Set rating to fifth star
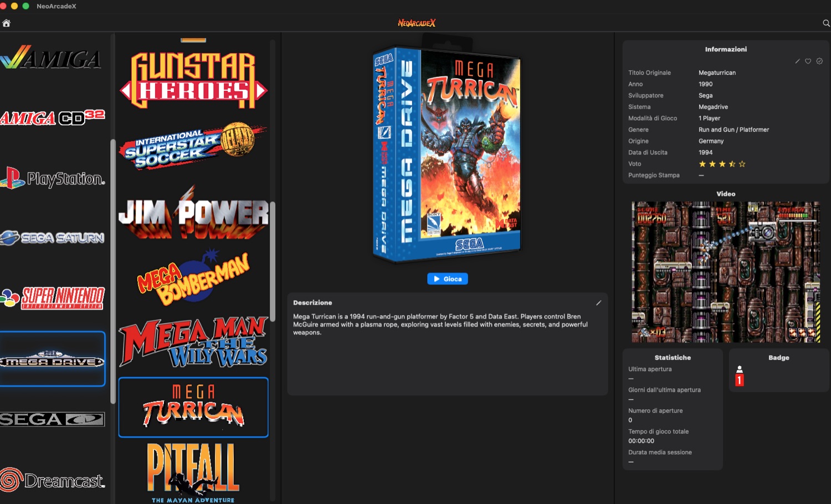The width and height of the screenshot is (831, 504). coord(742,164)
